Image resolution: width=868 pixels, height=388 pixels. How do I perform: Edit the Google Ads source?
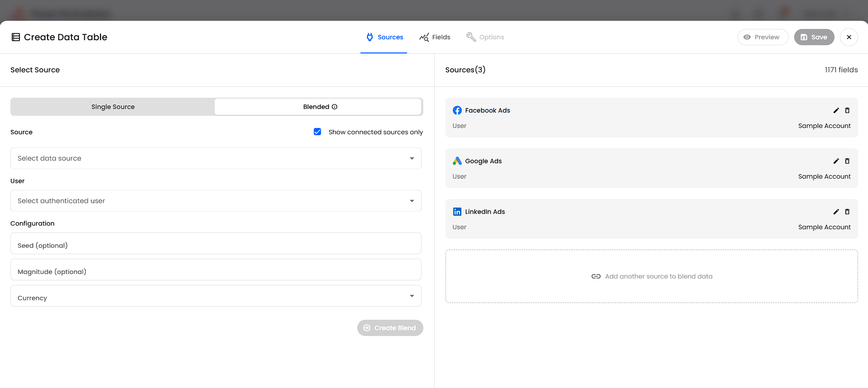pos(836,161)
